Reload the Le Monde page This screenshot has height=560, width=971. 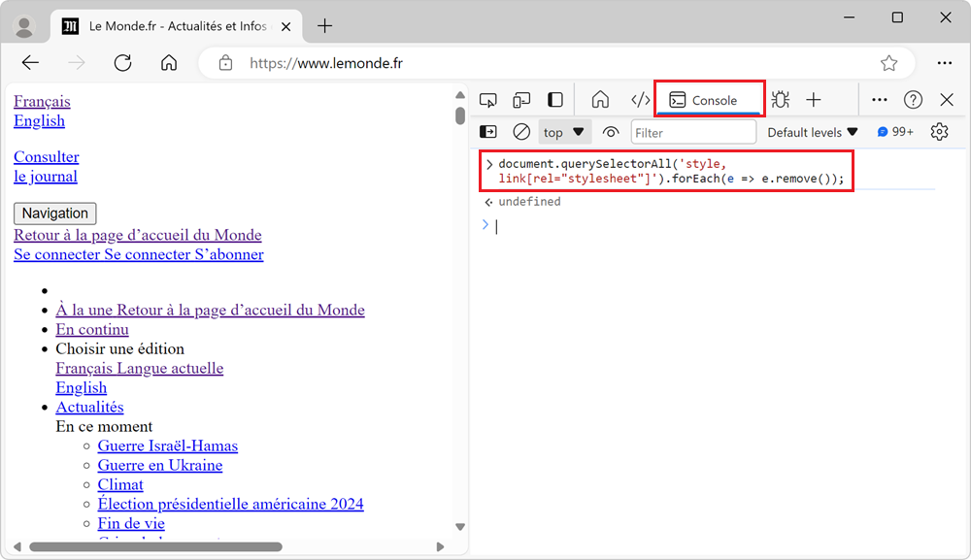[122, 62]
